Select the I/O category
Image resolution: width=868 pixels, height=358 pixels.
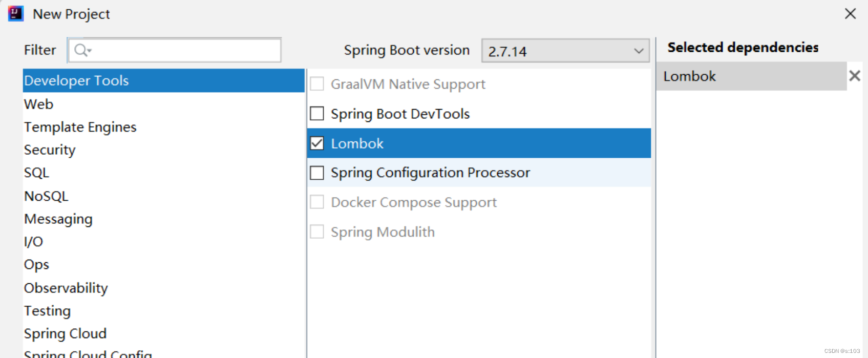pyautogui.click(x=163, y=242)
